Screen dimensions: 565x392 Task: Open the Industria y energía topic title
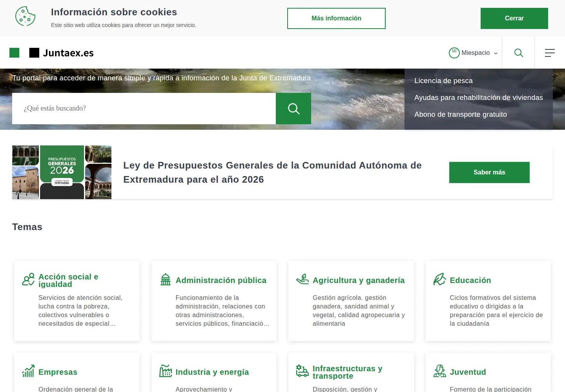(212, 372)
